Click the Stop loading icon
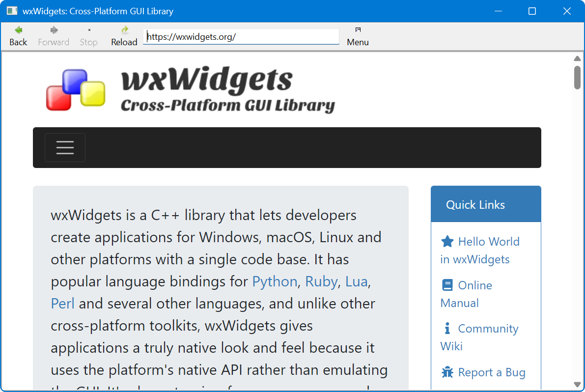Image resolution: width=585 pixels, height=392 pixels. coord(88,29)
